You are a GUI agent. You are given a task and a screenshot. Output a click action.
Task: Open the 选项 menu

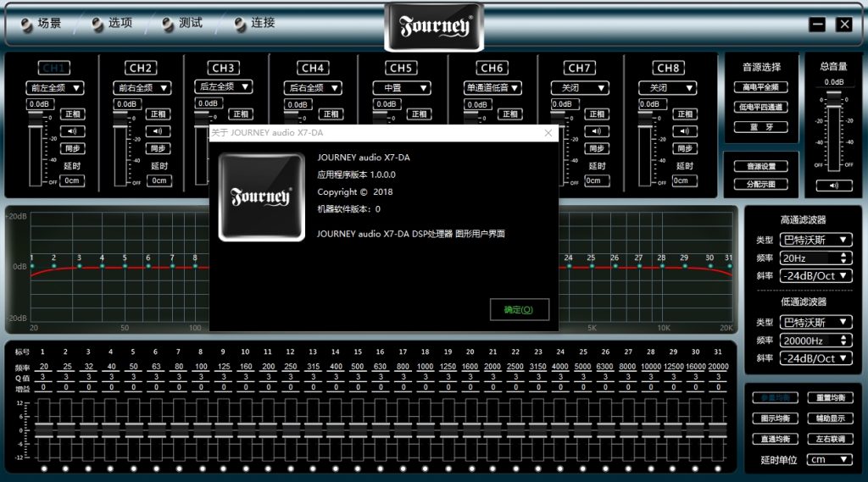tap(112, 23)
